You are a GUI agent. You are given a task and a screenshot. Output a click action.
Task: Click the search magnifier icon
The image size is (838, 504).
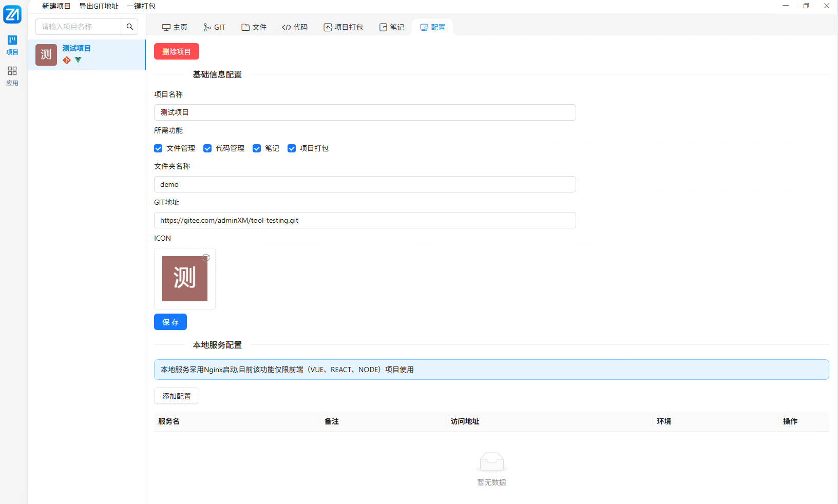click(x=130, y=26)
